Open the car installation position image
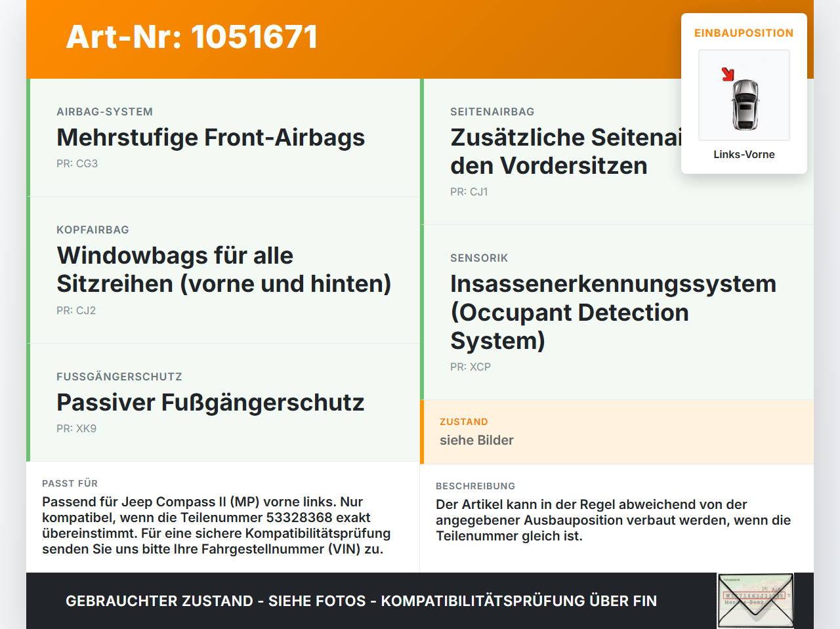This screenshot has height=629, width=840. tap(744, 95)
